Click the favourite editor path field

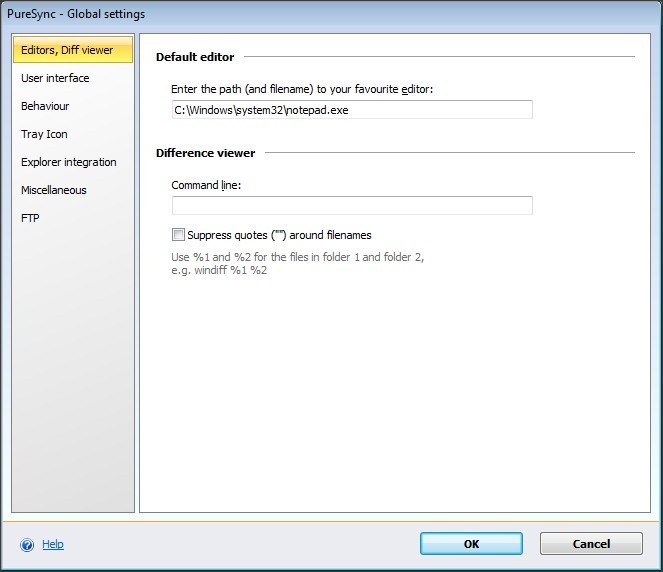pyautogui.click(x=352, y=110)
